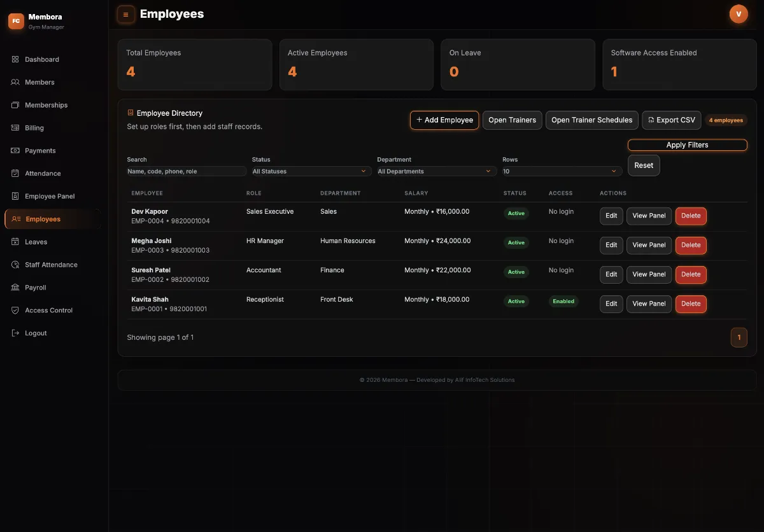Open the user avatar V menu
Screen dimensions: 764x532
click(739, 13)
